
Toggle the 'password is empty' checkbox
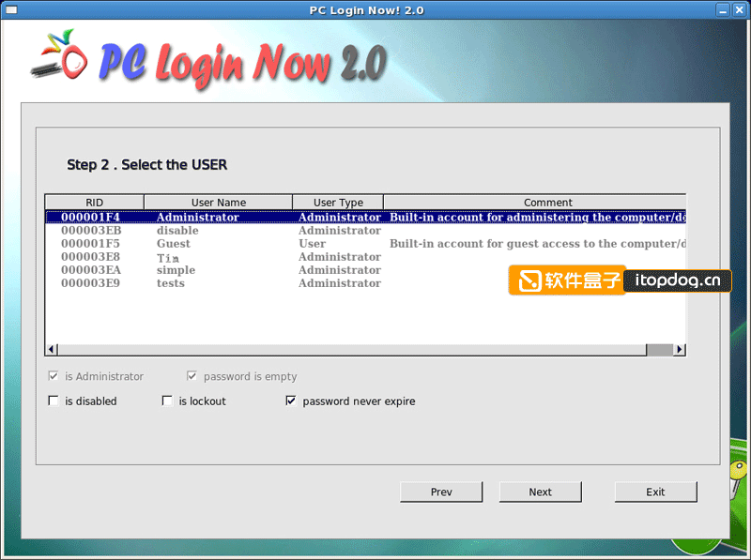tap(192, 376)
